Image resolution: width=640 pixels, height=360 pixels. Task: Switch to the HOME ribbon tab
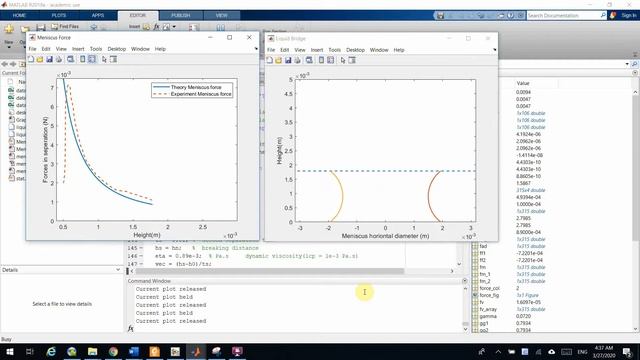tap(19, 16)
